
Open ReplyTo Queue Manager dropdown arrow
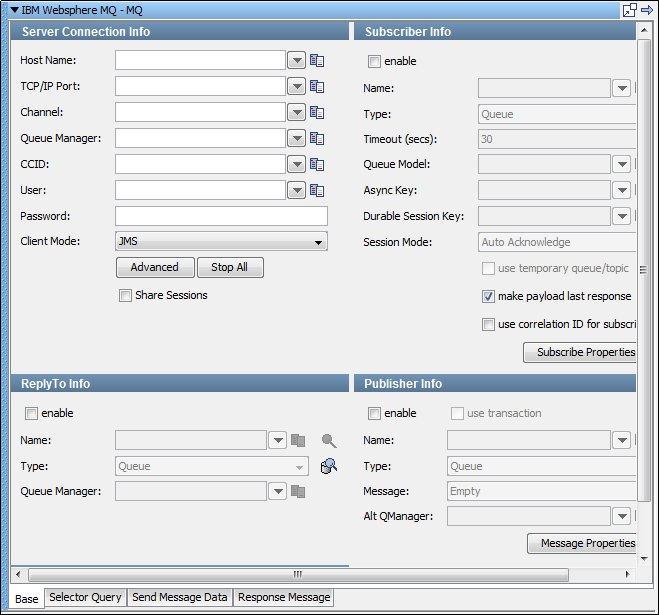tap(278, 491)
